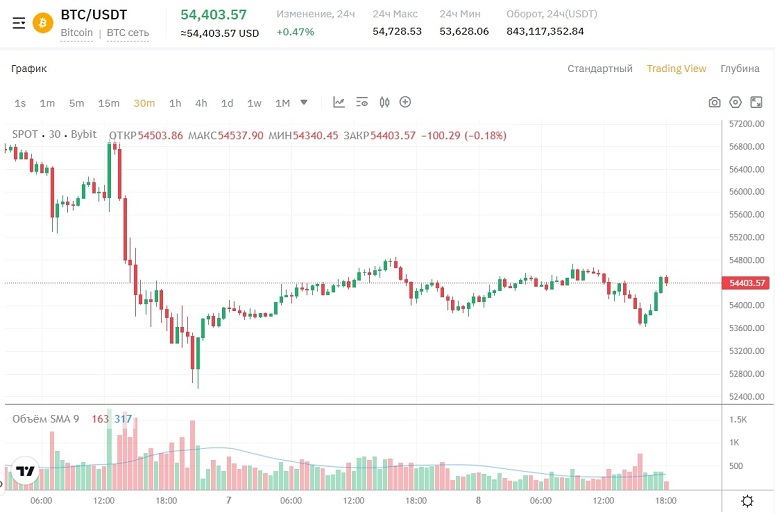Open the line chart indicators icon
The width and height of the screenshot is (775, 514).
(339, 102)
